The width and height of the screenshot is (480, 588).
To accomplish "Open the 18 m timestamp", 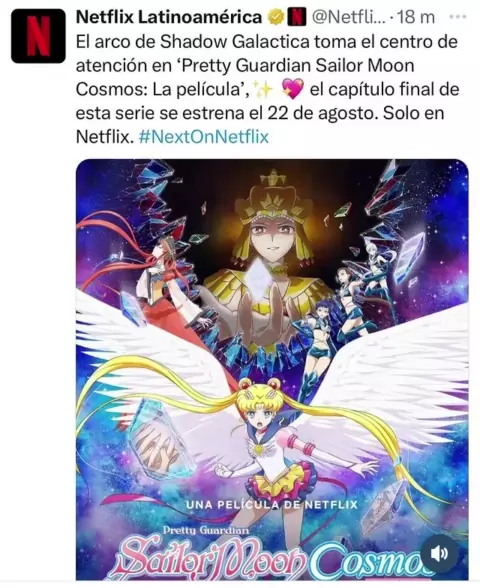I will [x=416, y=18].
